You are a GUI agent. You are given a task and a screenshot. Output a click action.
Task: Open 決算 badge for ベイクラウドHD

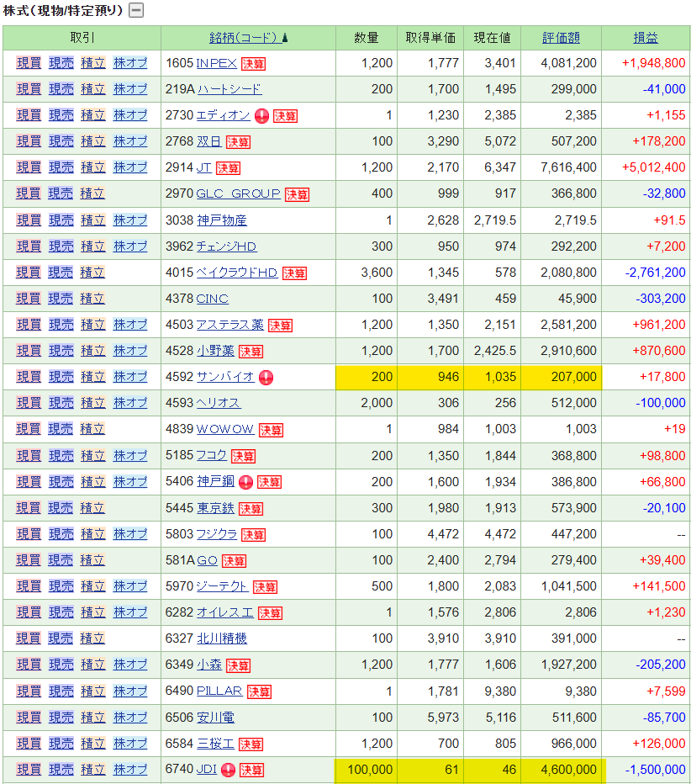(295, 273)
